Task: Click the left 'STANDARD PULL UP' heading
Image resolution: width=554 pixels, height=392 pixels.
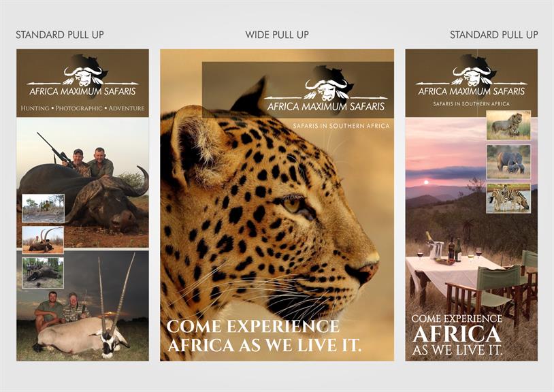Action: coord(60,35)
